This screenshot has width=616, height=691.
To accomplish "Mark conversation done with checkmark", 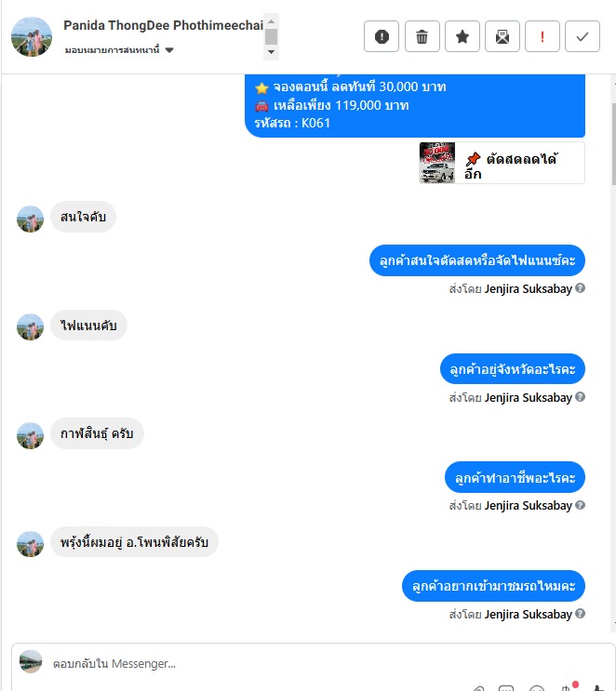I will [x=583, y=36].
